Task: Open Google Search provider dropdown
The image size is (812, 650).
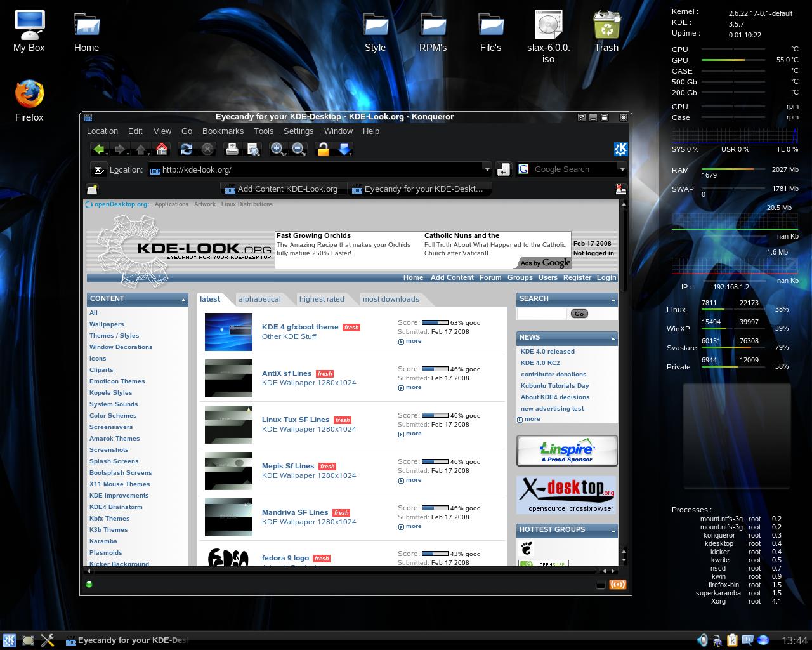Action: [x=622, y=169]
